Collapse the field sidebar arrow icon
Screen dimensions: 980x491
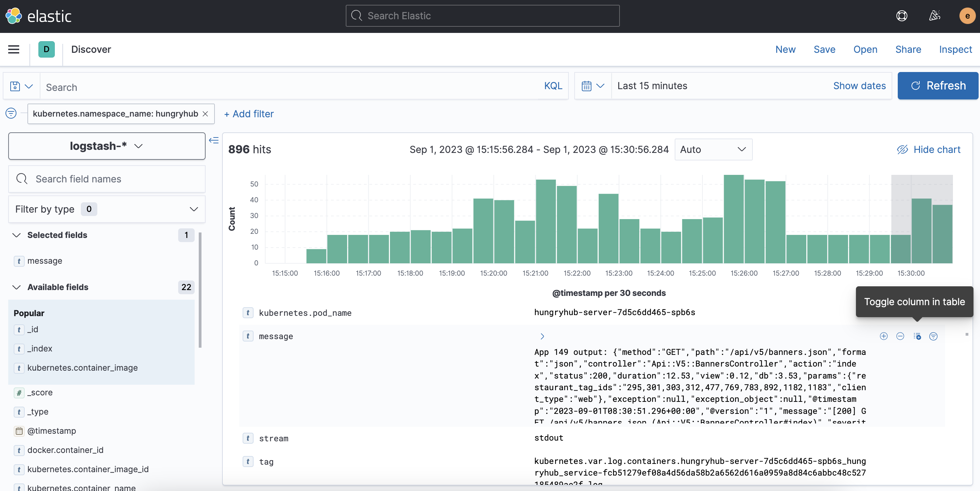pyautogui.click(x=214, y=141)
